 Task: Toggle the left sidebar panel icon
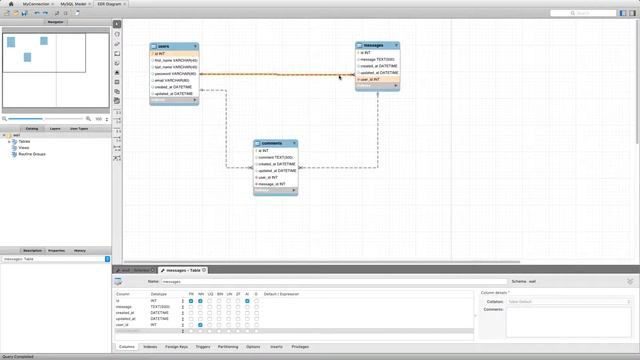point(623,13)
